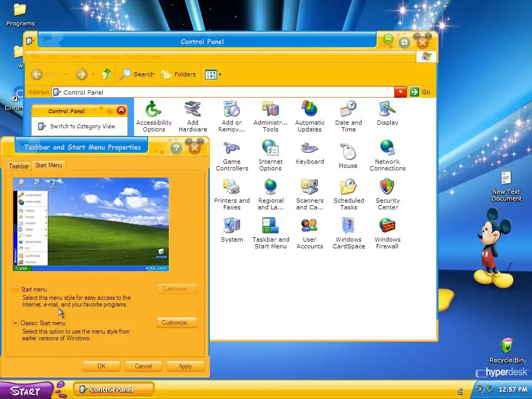Open User Accounts icon

coord(310,233)
